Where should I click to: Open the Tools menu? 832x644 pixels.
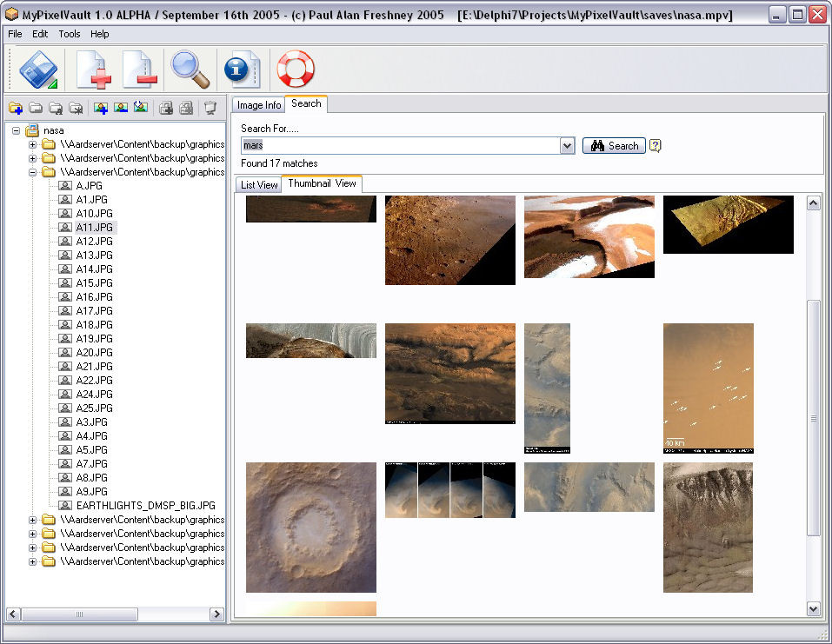coord(70,34)
